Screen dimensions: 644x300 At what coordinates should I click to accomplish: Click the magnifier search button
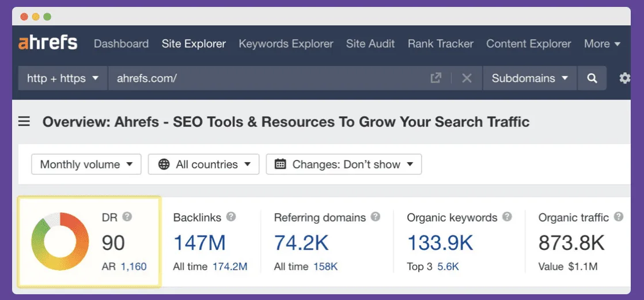(x=592, y=78)
